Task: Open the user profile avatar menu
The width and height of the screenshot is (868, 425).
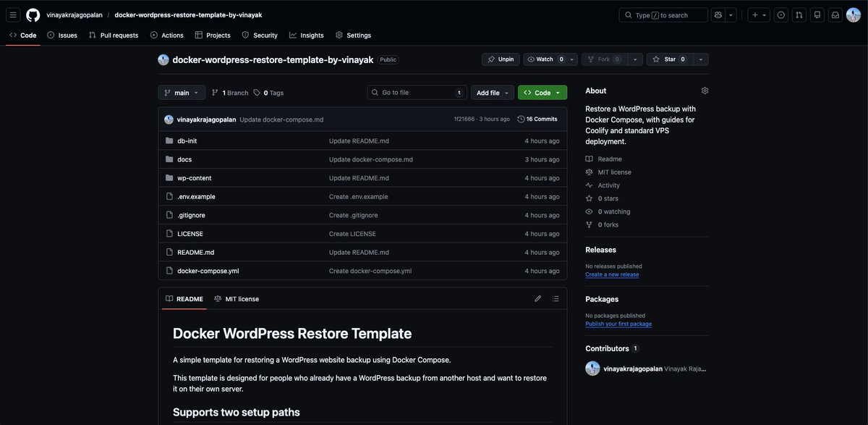Action: (x=854, y=14)
